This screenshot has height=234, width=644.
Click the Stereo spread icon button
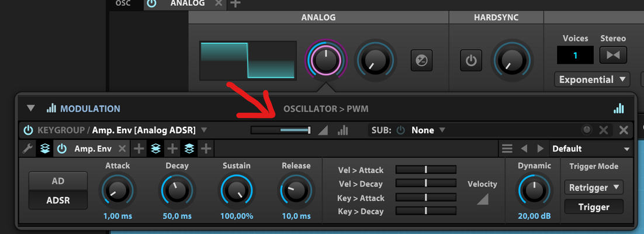[613, 54]
